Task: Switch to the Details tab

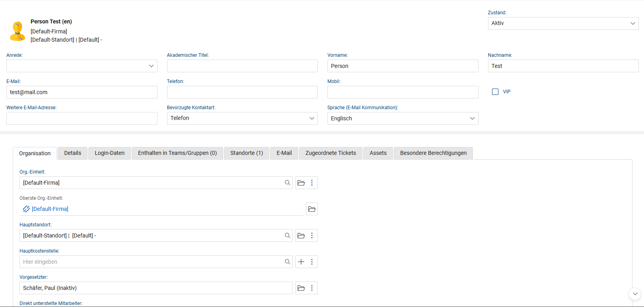Action: pyautogui.click(x=73, y=153)
